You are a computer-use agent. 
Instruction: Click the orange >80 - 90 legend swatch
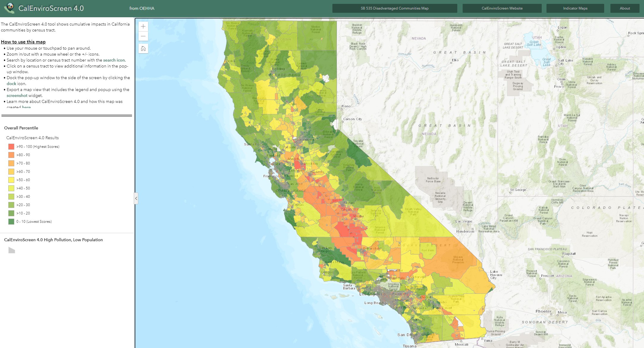[x=11, y=155]
